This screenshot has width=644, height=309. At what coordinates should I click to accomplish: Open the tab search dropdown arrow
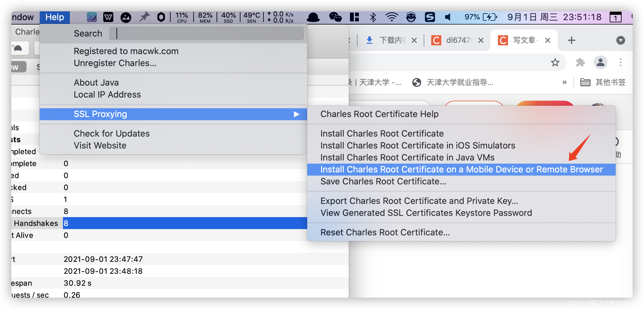620,40
